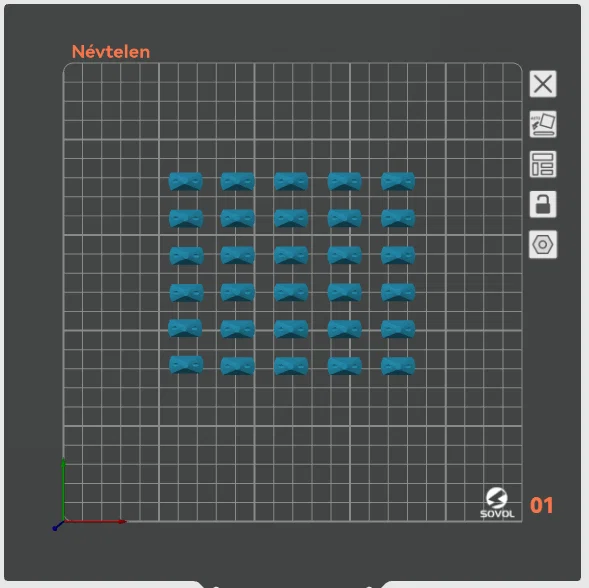
Task: Click the plate number 01
Action: point(541,505)
